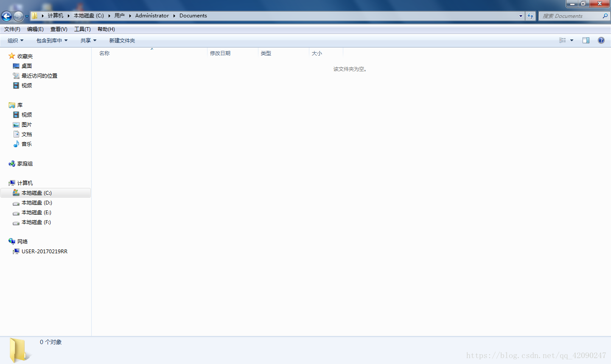This screenshot has height=364, width=611.
Task: Open the 编辑(E) menu
Action: click(x=35, y=29)
